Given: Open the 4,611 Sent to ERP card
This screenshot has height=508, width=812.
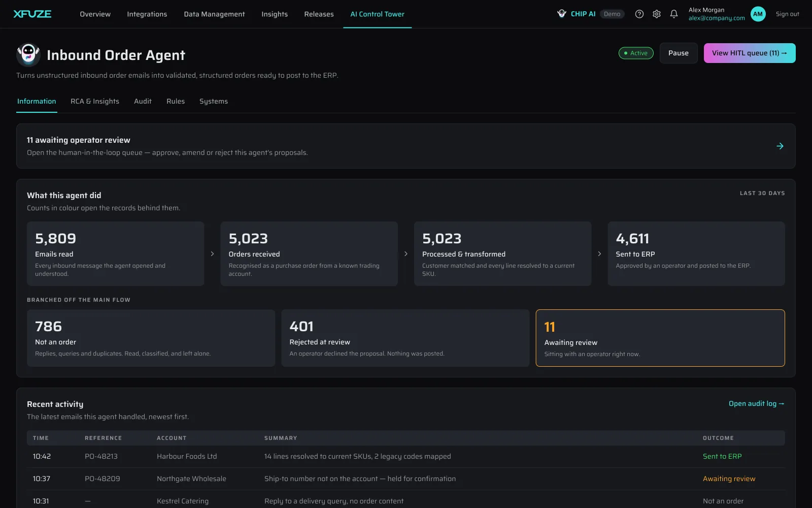Looking at the screenshot, I should (696, 253).
